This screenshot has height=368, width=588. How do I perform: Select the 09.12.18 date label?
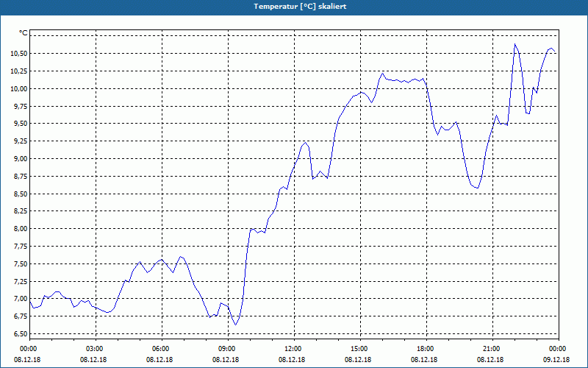click(556, 360)
